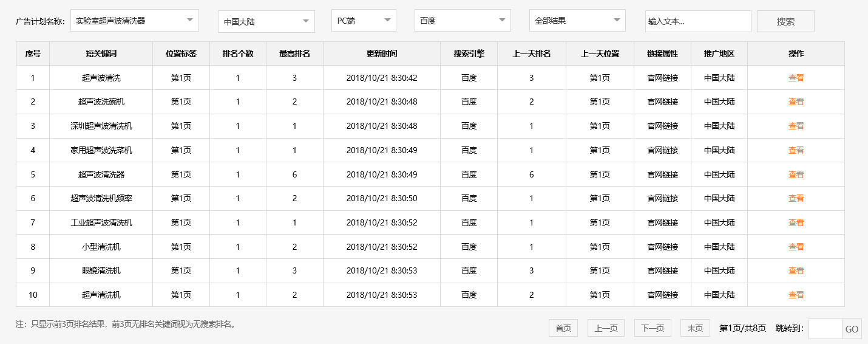Click the 序号 column header

33,53
